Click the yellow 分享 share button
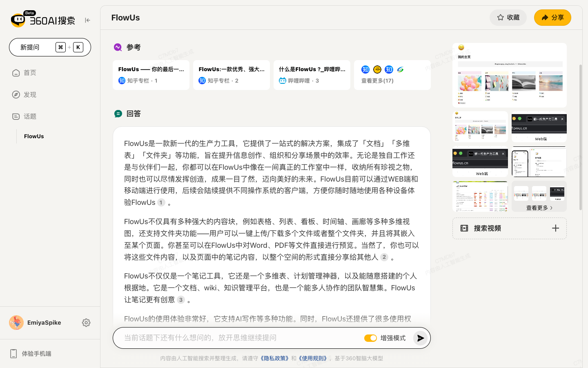This screenshot has width=588, height=368. coord(552,18)
